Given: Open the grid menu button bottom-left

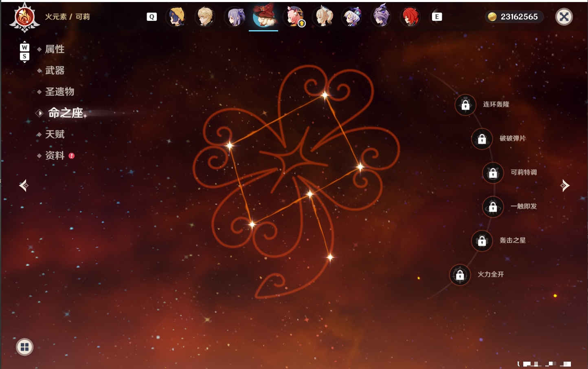Looking at the screenshot, I should click(x=24, y=347).
